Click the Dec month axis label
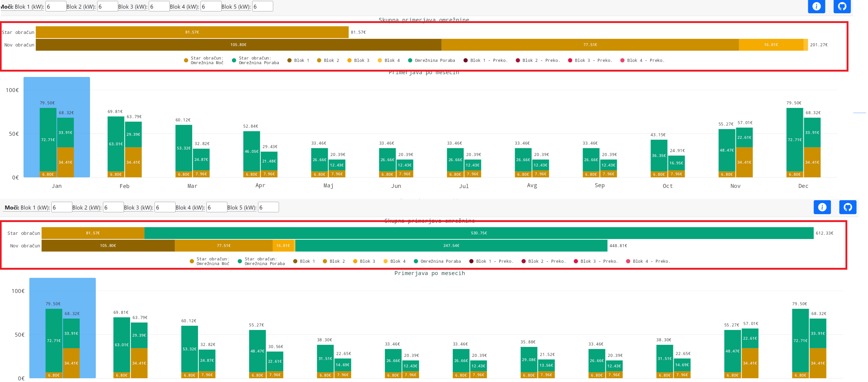Image resolution: width=868 pixels, height=382 pixels. pyautogui.click(x=803, y=186)
